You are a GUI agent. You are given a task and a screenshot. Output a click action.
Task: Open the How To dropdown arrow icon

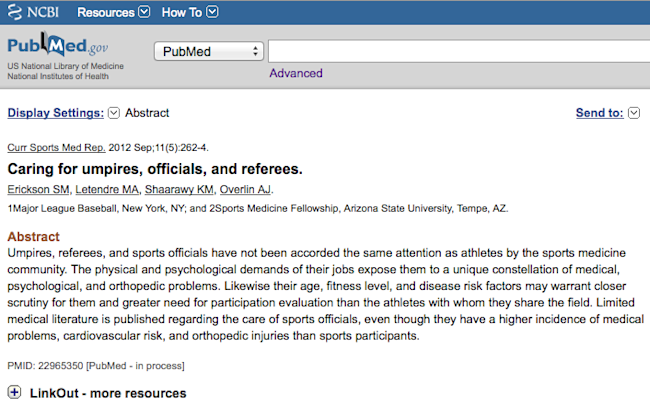(x=212, y=12)
